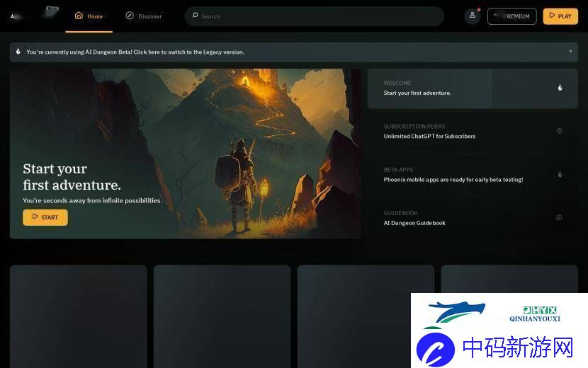The width and height of the screenshot is (588, 368).
Task: Click 'You're seconds away from infinite possibilities.' text
Action: pyautogui.click(x=93, y=201)
